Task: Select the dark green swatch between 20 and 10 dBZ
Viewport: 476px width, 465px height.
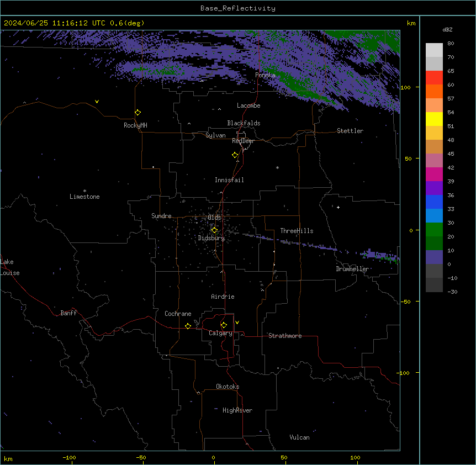Action: 434,244
